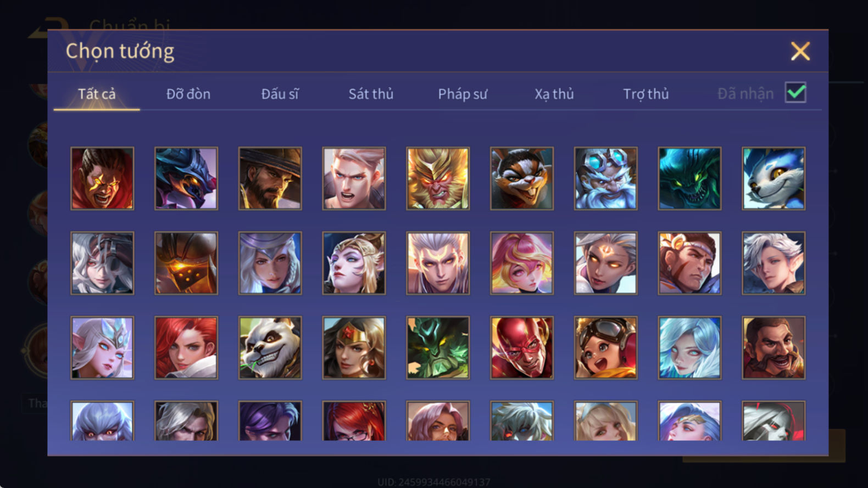Pick the green tree monster hero
Image resolution: width=868 pixels, height=488 pixels.
click(x=438, y=347)
